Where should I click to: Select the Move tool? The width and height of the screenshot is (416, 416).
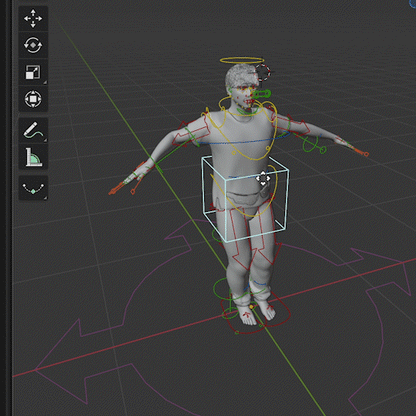pyautogui.click(x=33, y=18)
